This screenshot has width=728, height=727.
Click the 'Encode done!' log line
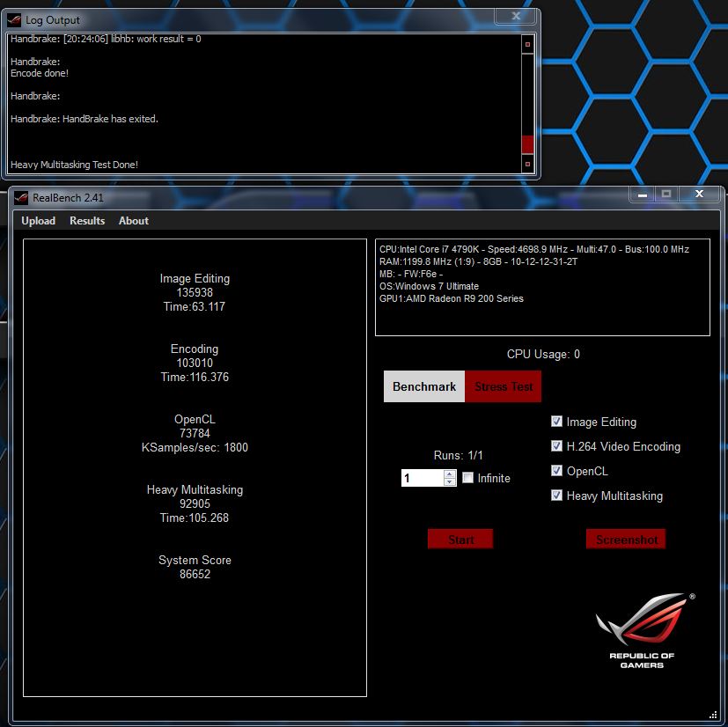(x=40, y=73)
